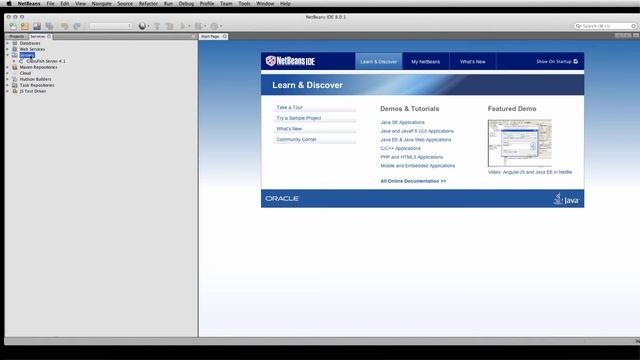Image resolution: width=640 pixels, height=360 pixels.
Task: Open Mobile and Embedded Applications link
Action: pos(418,166)
